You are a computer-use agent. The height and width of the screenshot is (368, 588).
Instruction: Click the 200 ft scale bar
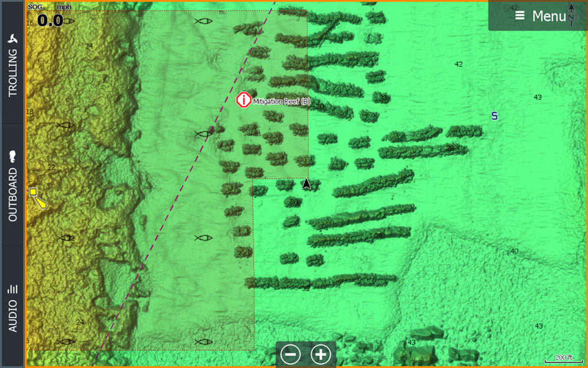pyautogui.click(x=564, y=357)
